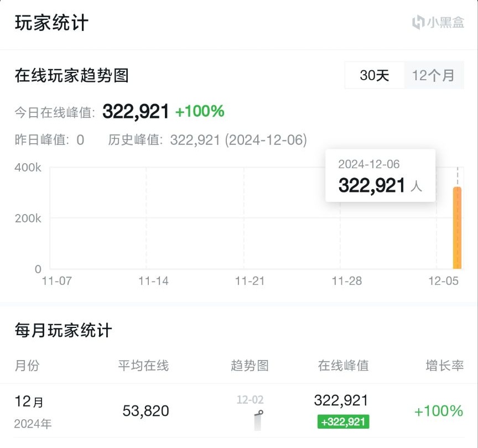This screenshot has width=478, height=448.
Task: Switch to the 30天 tab
Action: point(375,75)
